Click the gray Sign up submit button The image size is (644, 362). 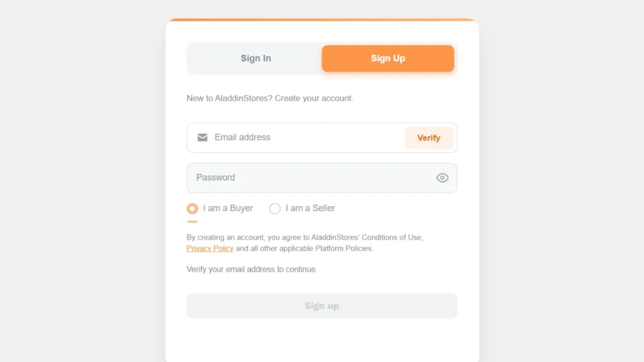point(321,306)
